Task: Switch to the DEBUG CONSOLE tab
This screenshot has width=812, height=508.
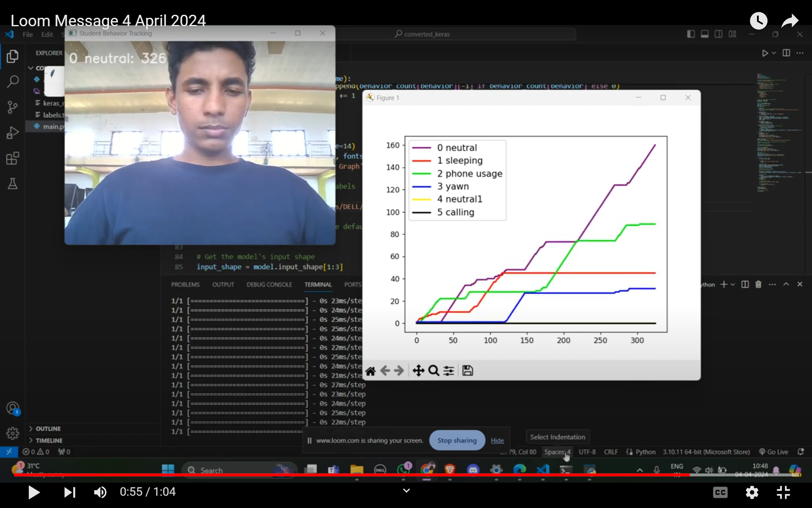Action: coord(269,284)
